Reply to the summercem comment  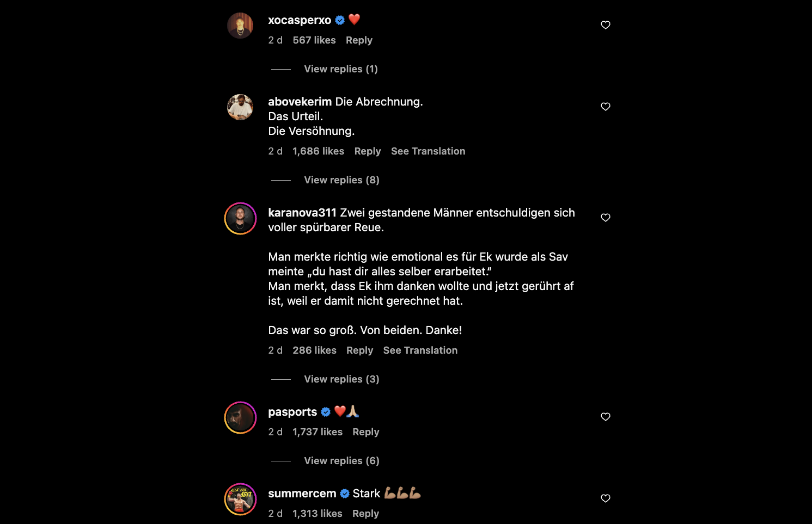click(365, 514)
